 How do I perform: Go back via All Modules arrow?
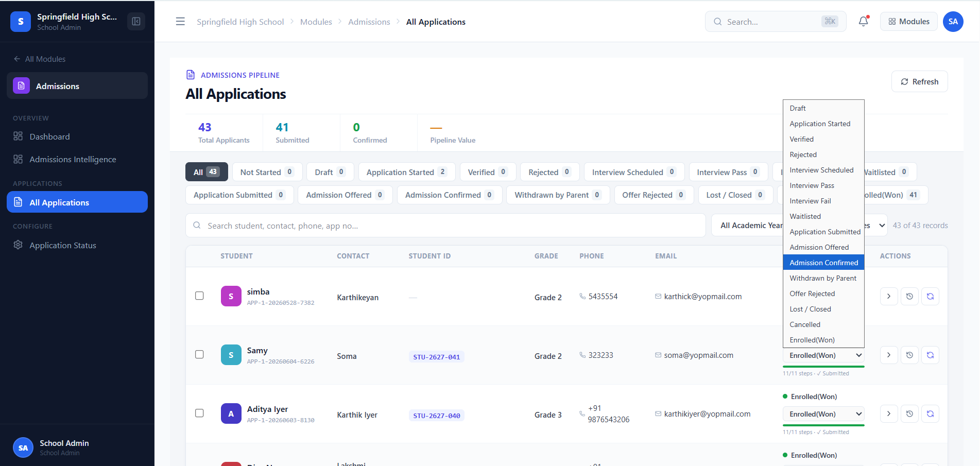40,59
